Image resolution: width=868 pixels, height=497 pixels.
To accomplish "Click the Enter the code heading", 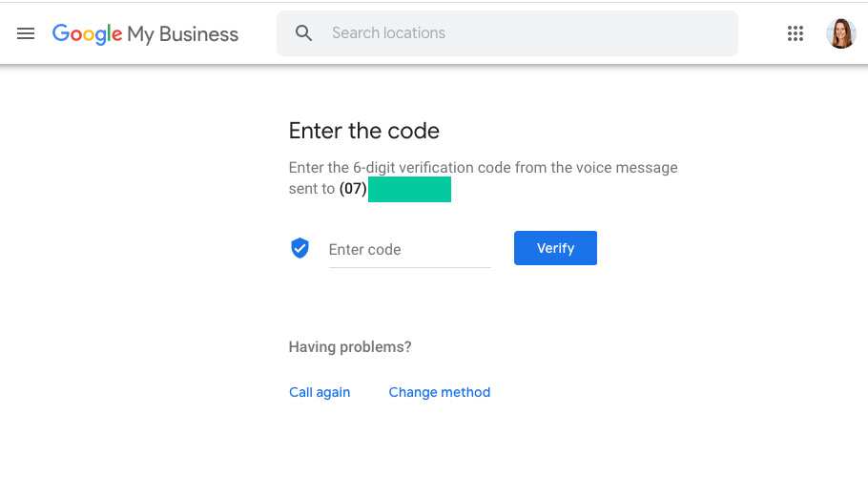I will [363, 131].
